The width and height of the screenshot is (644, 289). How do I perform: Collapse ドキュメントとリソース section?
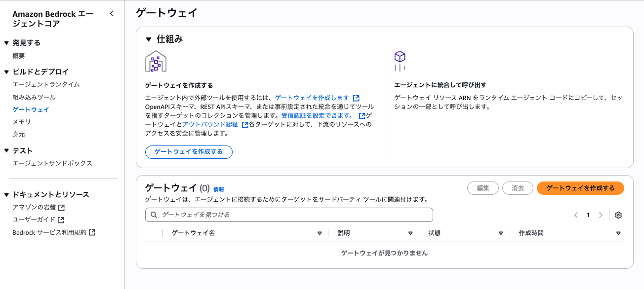[6, 194]
